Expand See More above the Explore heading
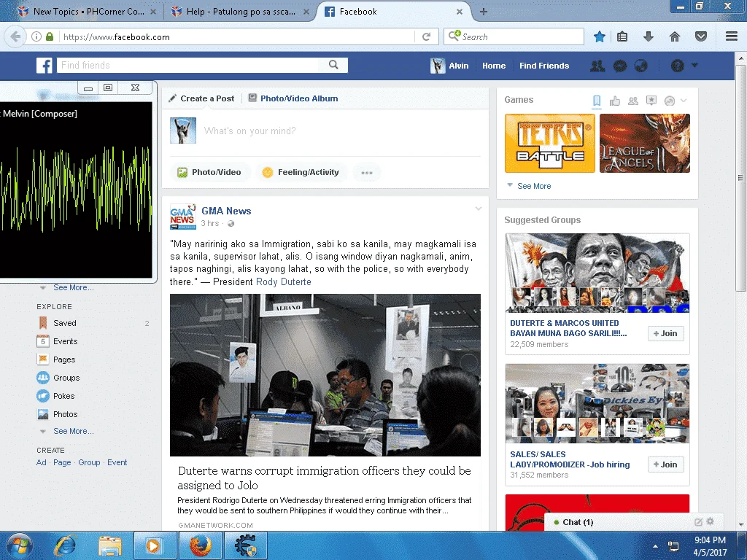This screenshot has height=560, width=747. [74, 287]
